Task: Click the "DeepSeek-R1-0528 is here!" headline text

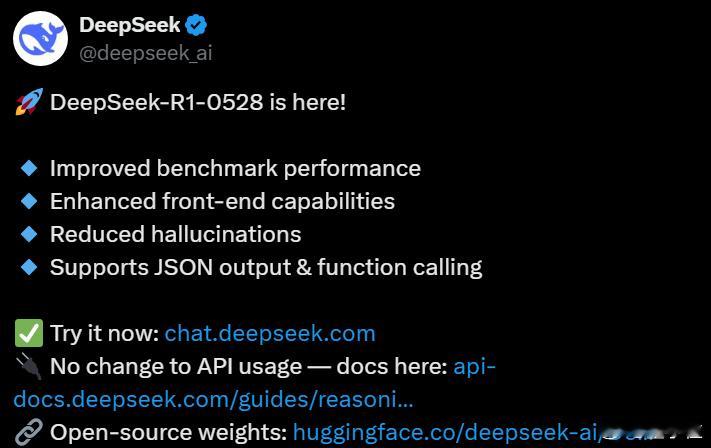Action: (198, 102)
